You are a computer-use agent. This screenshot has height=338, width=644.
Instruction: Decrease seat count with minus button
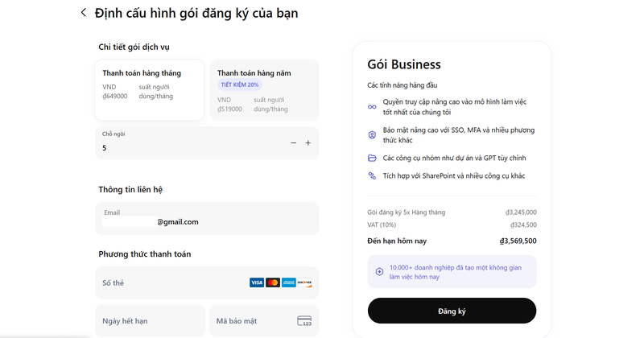coord(293,143)
